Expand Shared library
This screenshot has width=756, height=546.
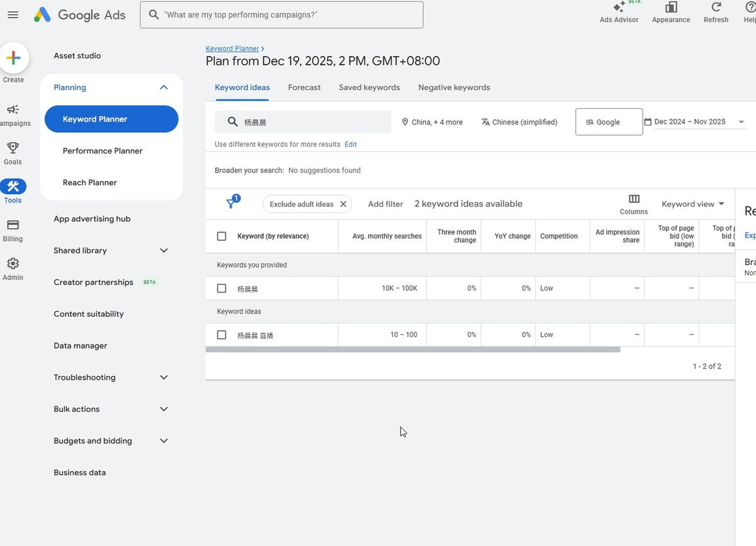(x=164, y=251)
